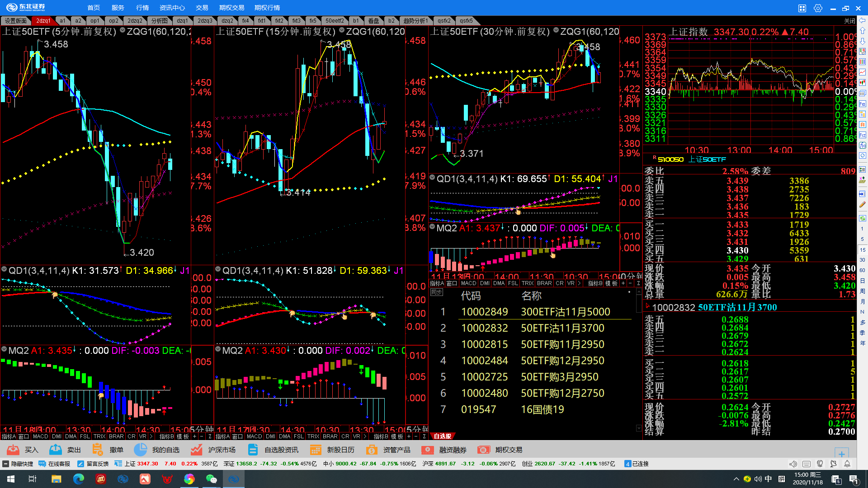Viewport: 868px width, 488px height.
Task: Click the 卖出 sell icon
Action: coord(56,450)
